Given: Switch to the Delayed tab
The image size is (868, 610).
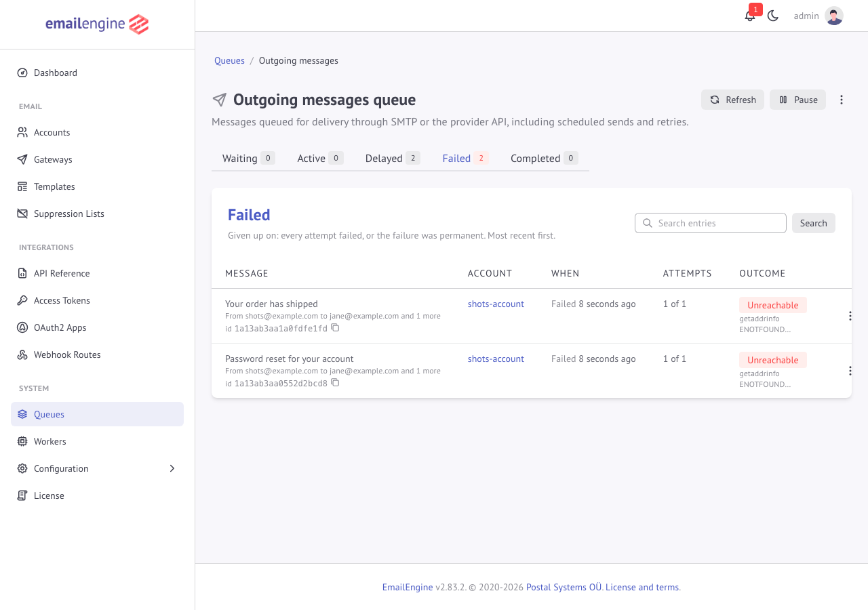Looking at the screenshot, I should click(x=393, y=158).
